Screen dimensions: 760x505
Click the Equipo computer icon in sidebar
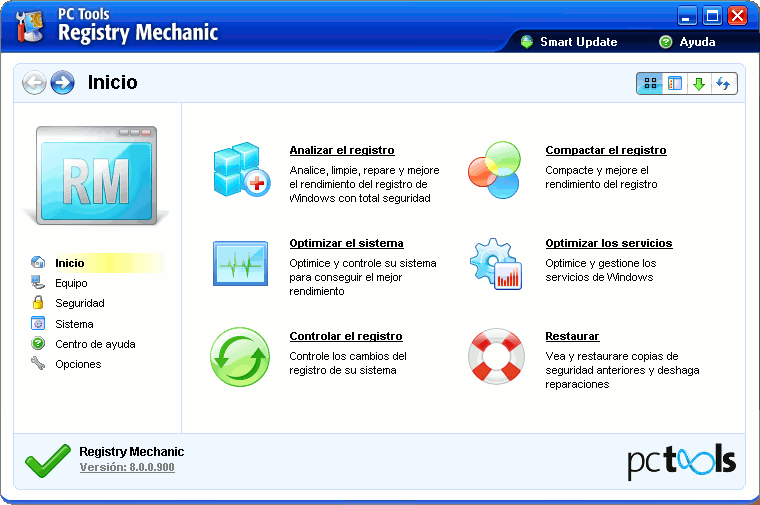(x=38, y=283)
